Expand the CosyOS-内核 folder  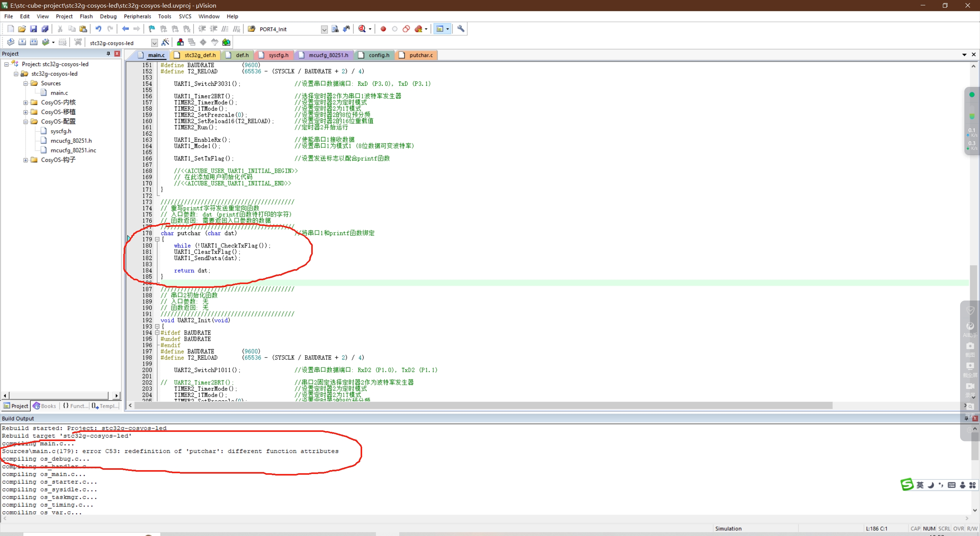click(26, 102)
